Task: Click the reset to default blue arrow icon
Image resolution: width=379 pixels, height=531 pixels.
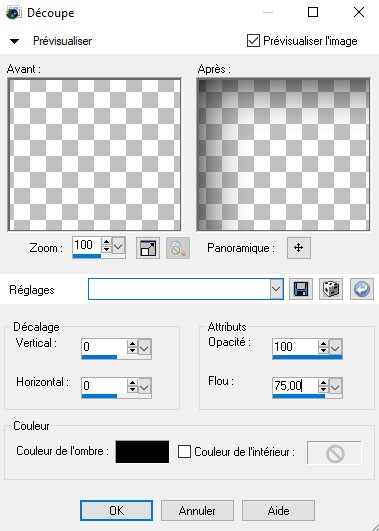Action: [362, 289]
